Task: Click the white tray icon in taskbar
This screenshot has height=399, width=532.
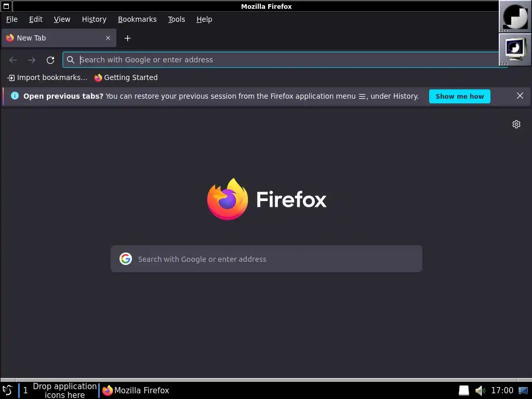Action: click(464, 390)
